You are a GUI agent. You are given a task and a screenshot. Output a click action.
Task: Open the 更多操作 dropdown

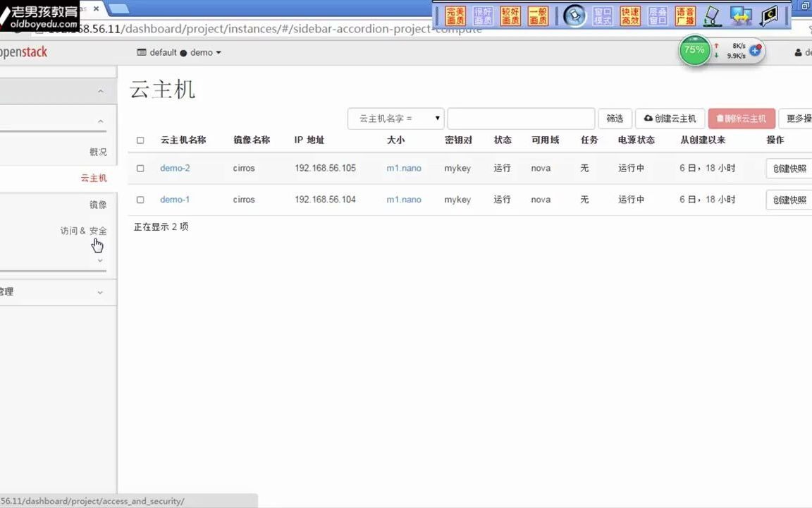pos(798,118)
